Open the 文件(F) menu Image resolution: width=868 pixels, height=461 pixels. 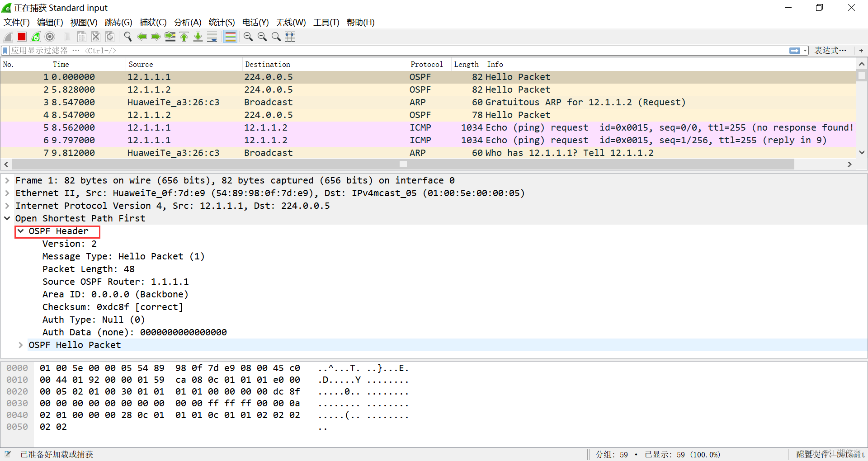[x=17, y=23]
